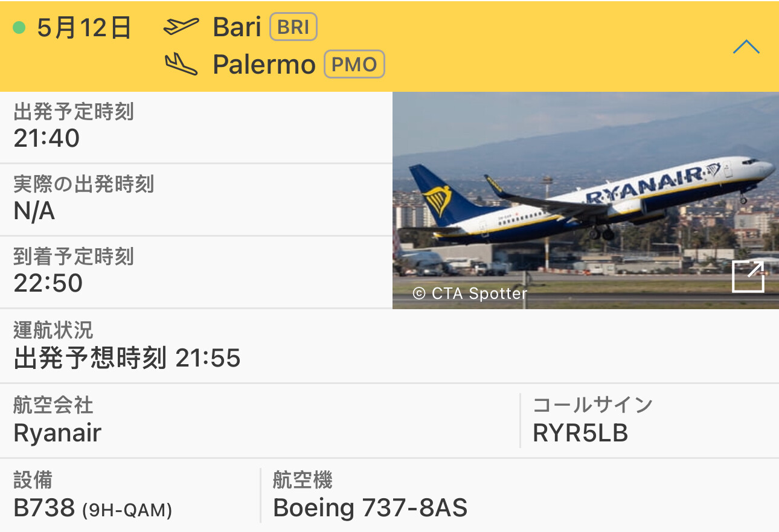Viewport: 779px width, 532px height.
Task: Open the aircraft photo in external view icon
Action: pyautogui.click(x=748, y=277)
